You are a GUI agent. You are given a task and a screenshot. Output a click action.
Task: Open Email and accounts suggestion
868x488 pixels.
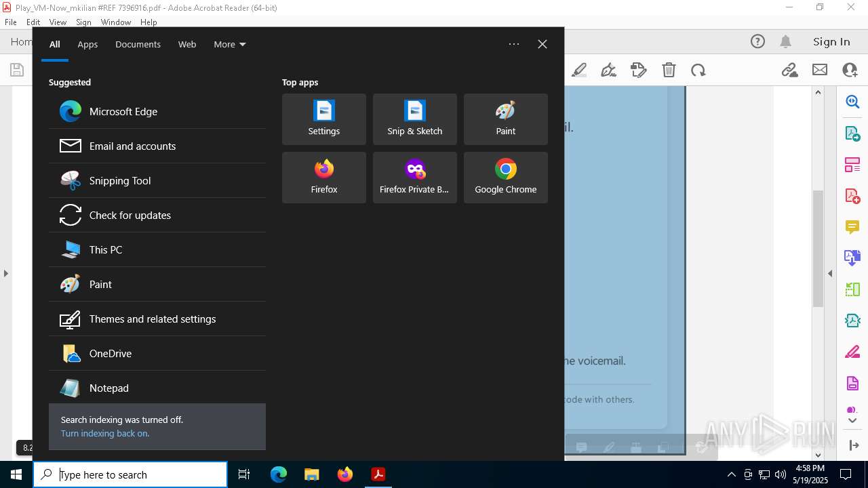157,146
